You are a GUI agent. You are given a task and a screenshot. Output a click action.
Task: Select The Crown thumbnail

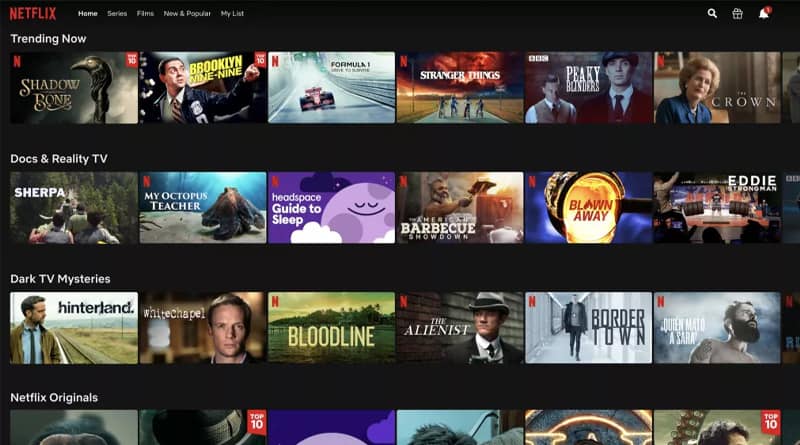pyautogui.click(x=717, y=87)
